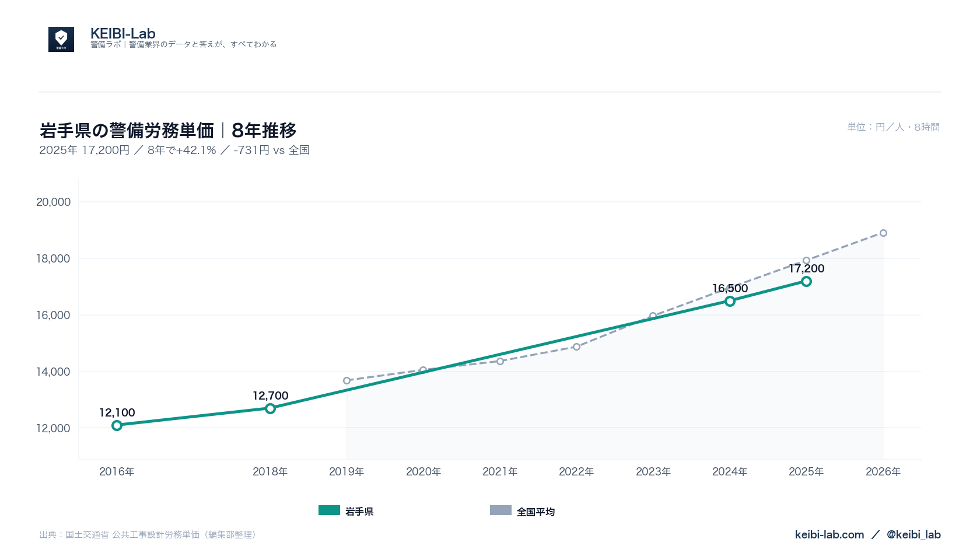Click the 岩手県の警備労務単価 chart title
980x560 pixels.
127,130
